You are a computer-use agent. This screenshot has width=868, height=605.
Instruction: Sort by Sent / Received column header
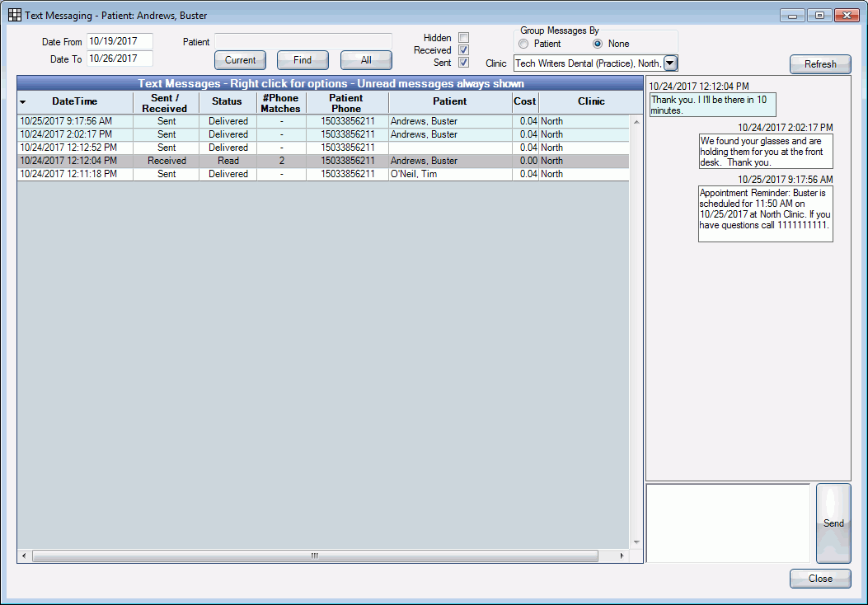(x=166, y=103)
